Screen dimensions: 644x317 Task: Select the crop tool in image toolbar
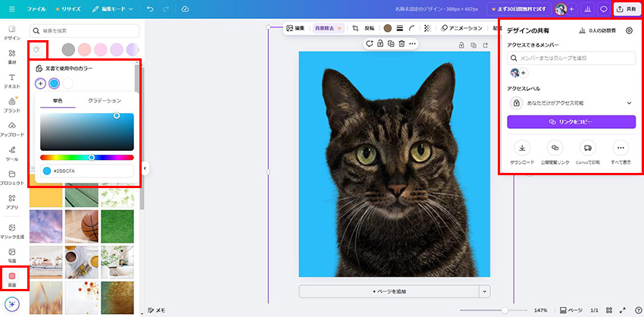tap(355, 28)
